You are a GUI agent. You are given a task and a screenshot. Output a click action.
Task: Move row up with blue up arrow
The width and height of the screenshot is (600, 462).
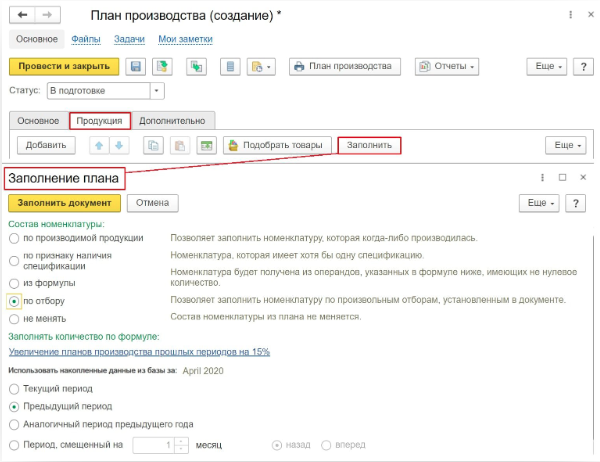[x=99, y=145]
